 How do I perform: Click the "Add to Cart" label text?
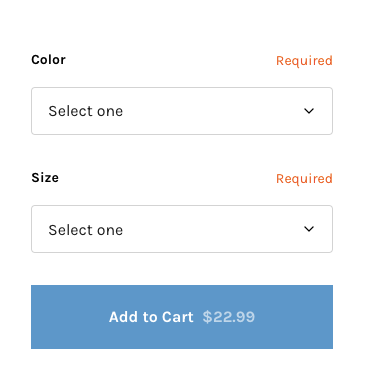click(x=151, y=317)
